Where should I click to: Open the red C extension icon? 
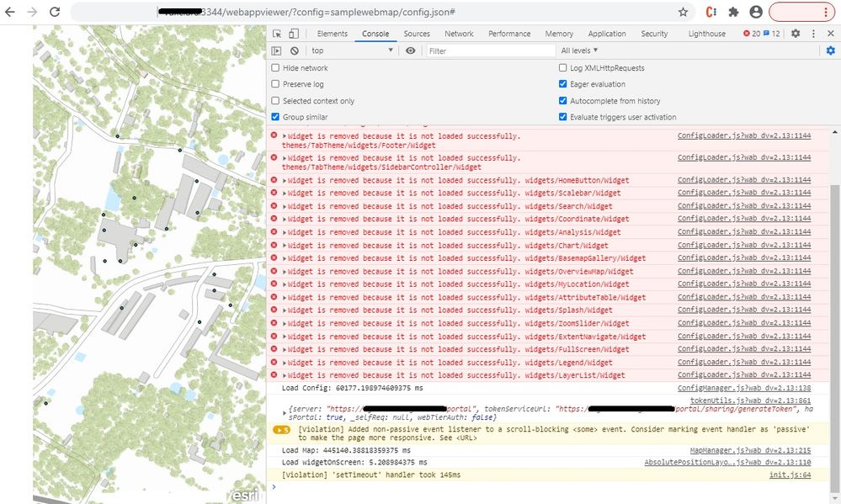point(711,12)
